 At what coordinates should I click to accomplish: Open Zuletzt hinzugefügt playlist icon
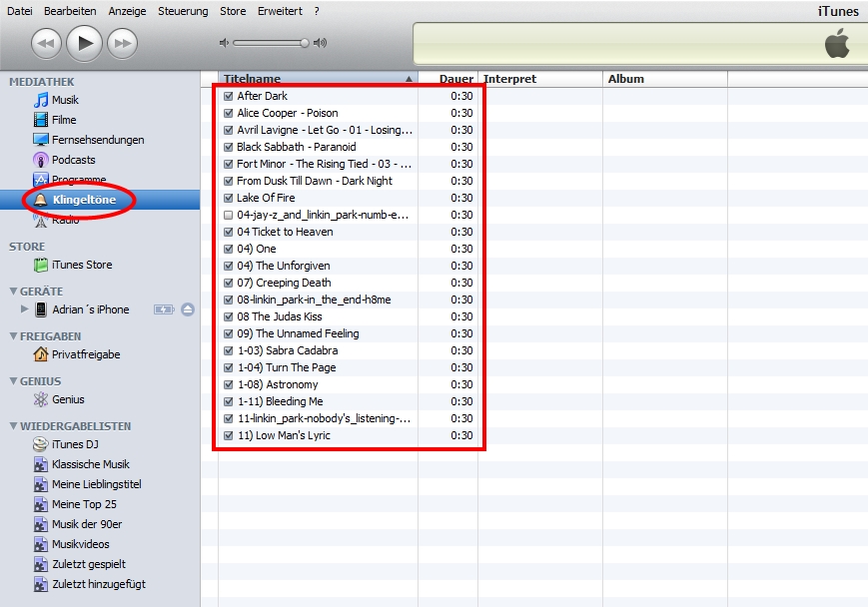(x=40, y=584)
